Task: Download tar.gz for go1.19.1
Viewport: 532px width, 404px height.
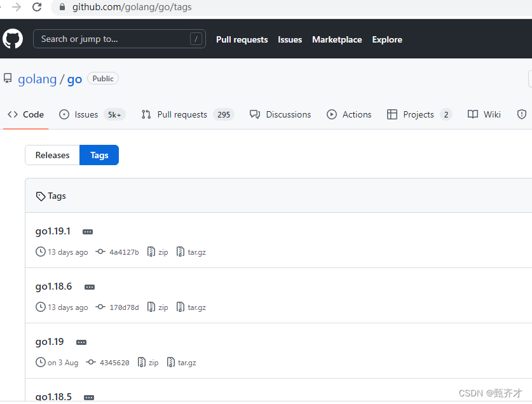Action: (191, 252)
